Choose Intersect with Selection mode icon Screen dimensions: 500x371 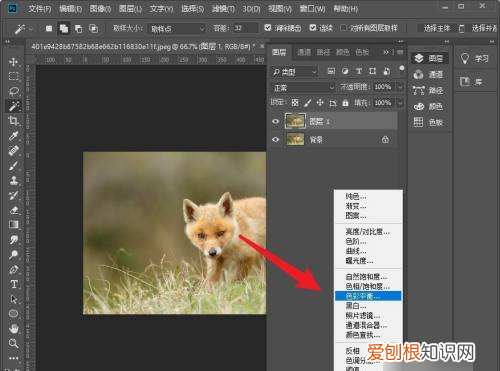click(x=93, y=29)
